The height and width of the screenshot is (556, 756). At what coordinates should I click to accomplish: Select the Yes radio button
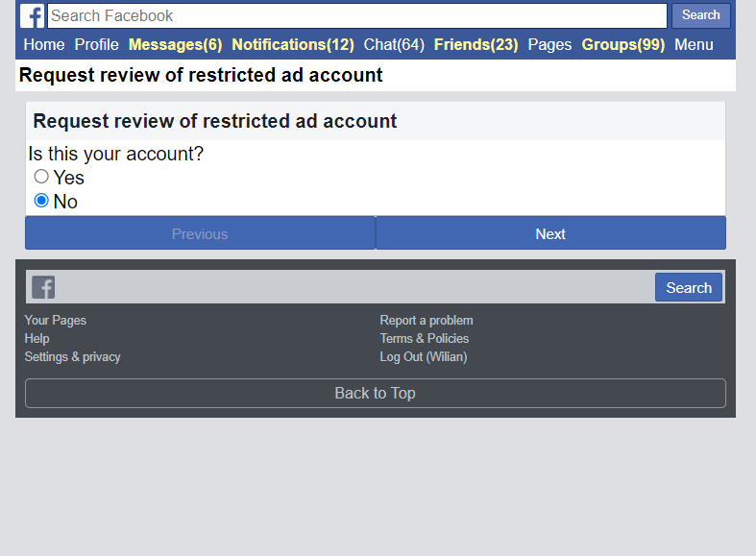click(x=41, y=177)
